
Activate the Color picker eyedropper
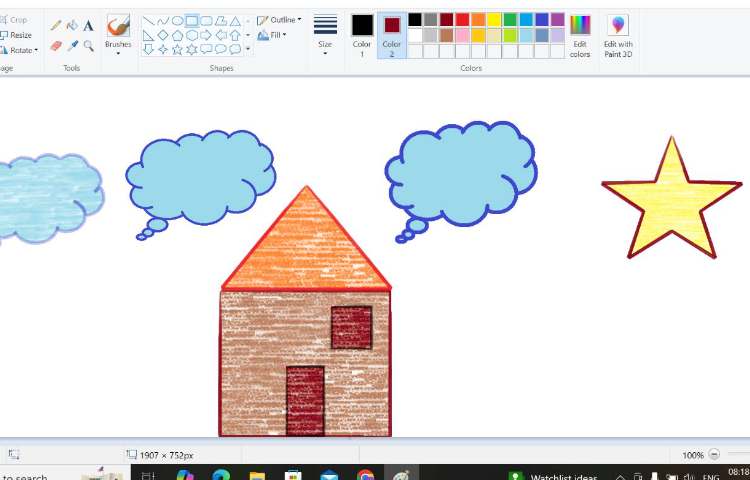(72, 46)
